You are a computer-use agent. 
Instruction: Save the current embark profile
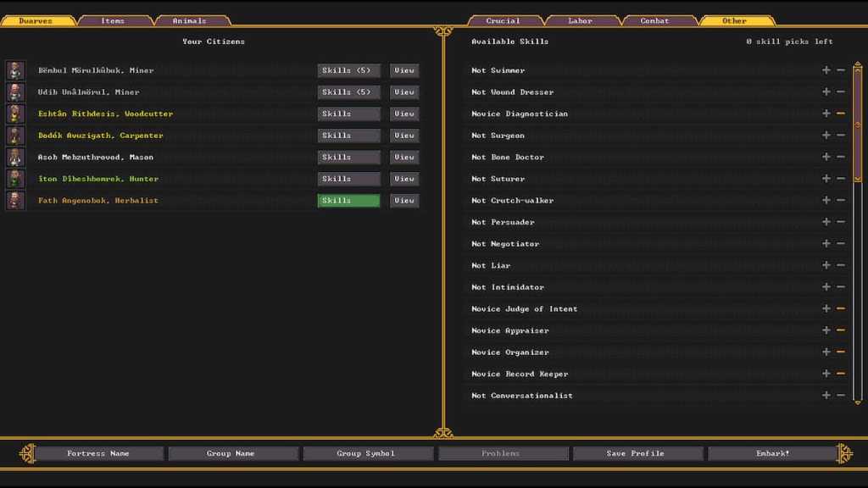pyautogui.click(x=637, y=452)
